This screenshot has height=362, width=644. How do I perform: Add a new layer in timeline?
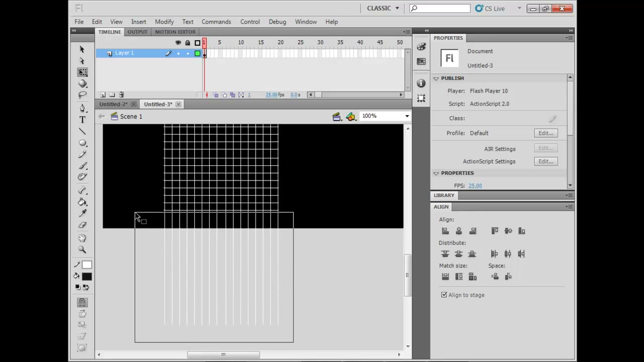(103, 95)
